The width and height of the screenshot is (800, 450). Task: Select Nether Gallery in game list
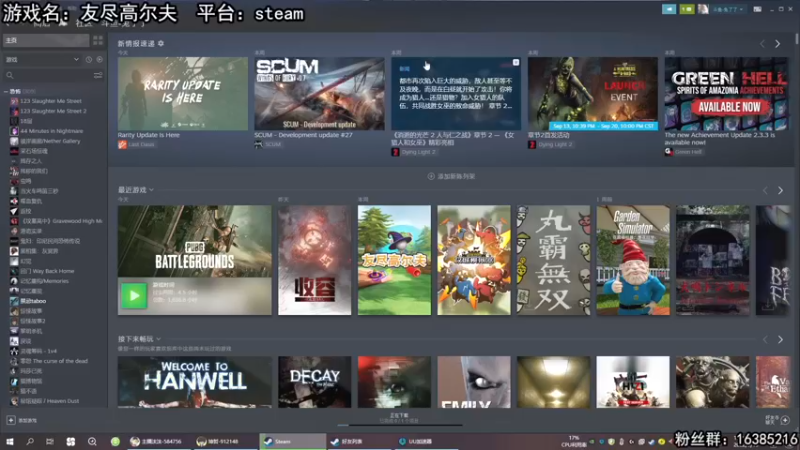tap(50, 141)
